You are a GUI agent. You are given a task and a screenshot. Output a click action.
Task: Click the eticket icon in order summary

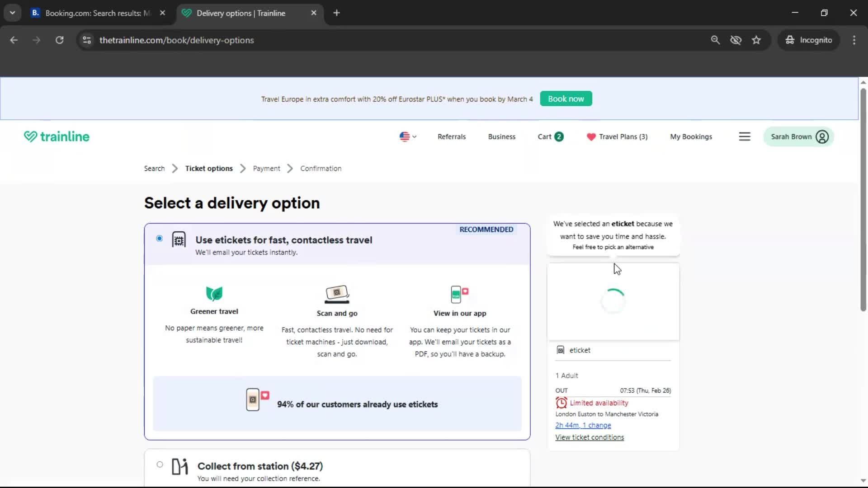[x=560, y=350]
